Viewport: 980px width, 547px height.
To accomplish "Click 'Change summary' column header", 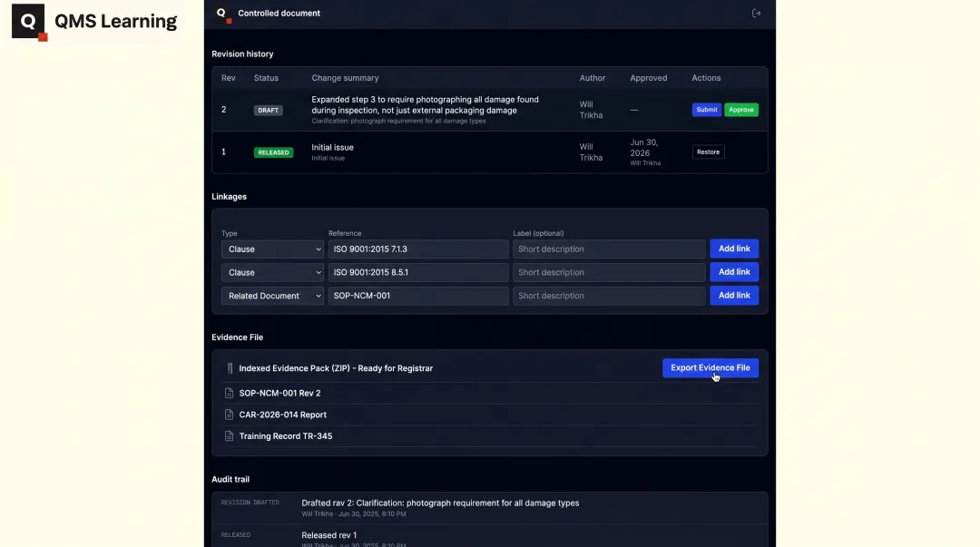I will click(345, 78).
